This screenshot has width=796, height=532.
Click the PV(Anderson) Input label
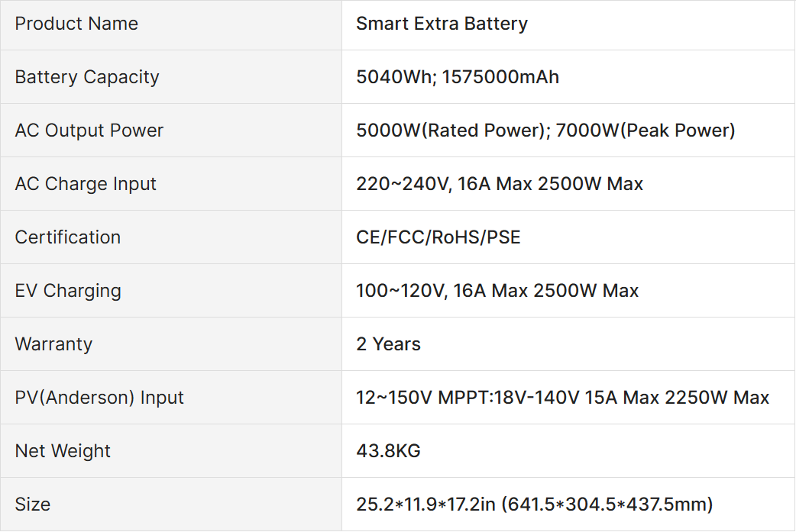point(99,397)
